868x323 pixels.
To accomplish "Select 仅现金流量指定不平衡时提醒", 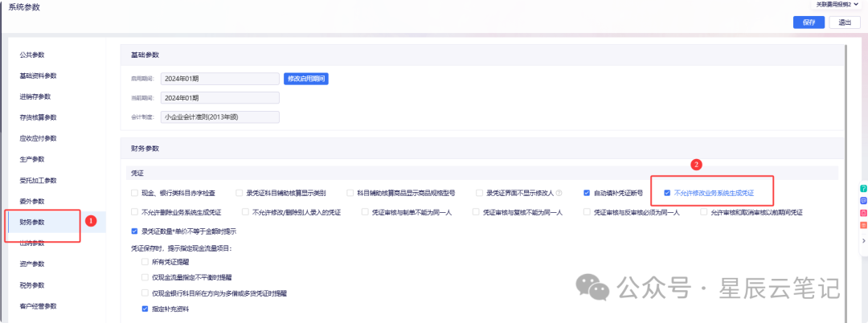I will coord(145,276).
